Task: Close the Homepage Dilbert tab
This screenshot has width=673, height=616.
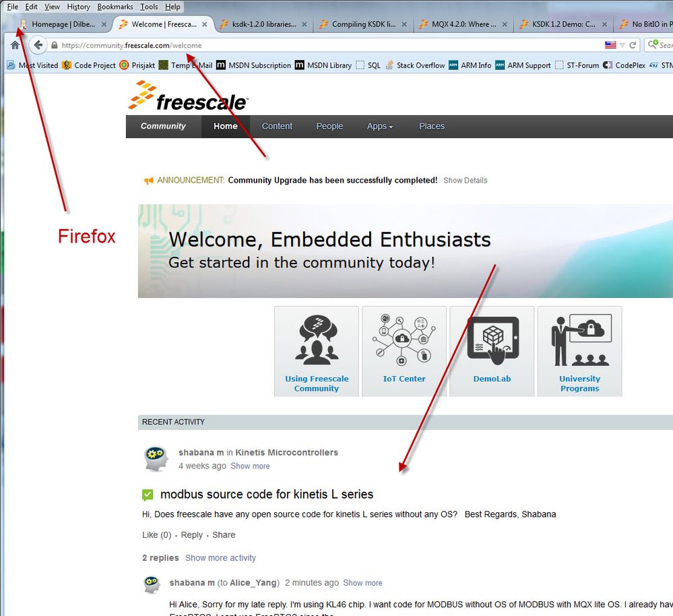Action: (104, 24)
